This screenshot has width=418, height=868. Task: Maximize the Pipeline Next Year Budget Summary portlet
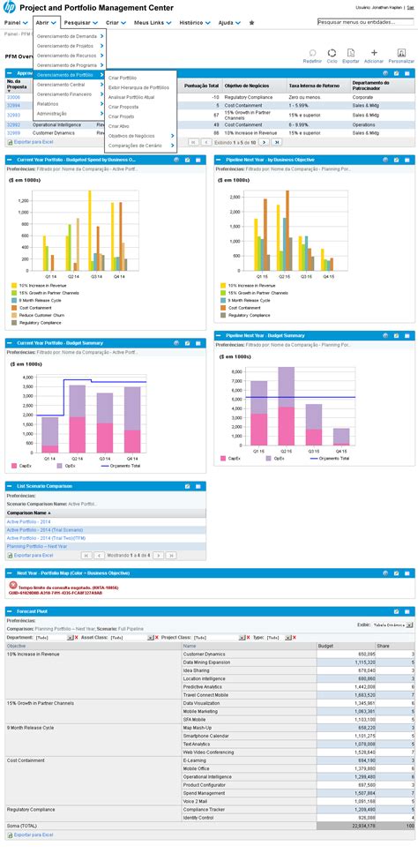pyautogui.click(x=407, y=335)
